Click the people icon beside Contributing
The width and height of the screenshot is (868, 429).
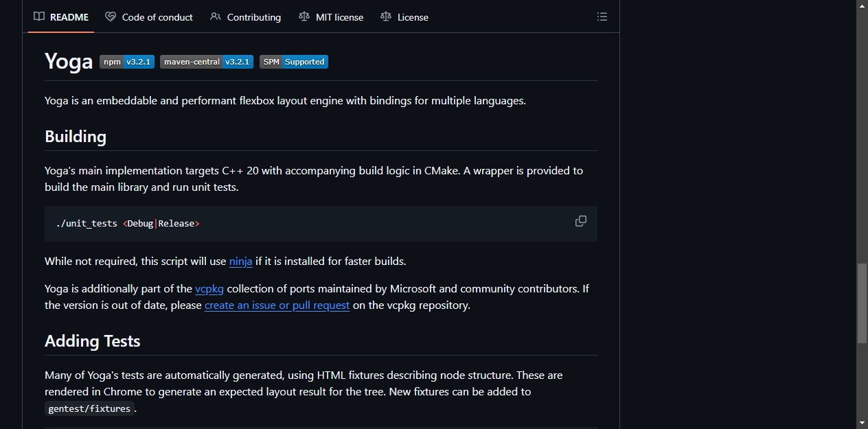[x=216, y=17]
